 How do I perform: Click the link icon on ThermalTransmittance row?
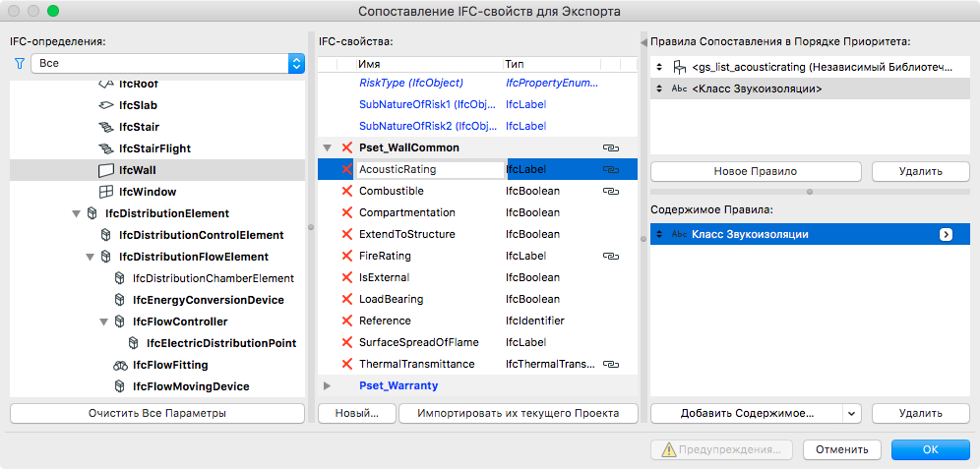pyautogui.click(x=610, y=364)
